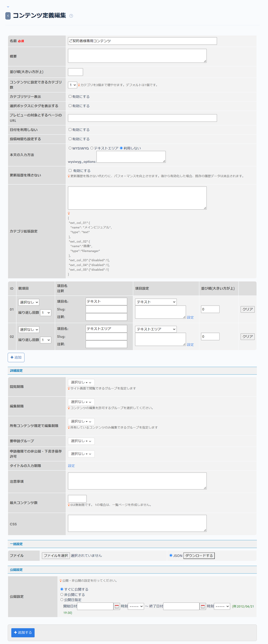Enable 選択ボックスにタグを表示する checkbox

(70, 106)
